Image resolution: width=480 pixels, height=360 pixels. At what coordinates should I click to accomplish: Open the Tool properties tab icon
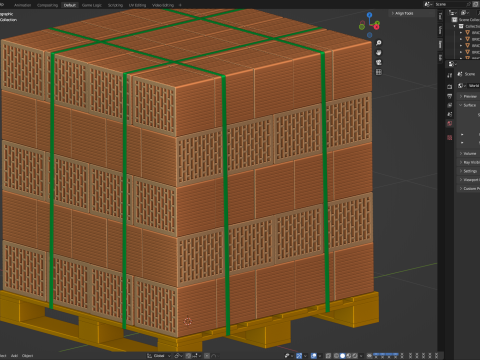coord(450,75)
